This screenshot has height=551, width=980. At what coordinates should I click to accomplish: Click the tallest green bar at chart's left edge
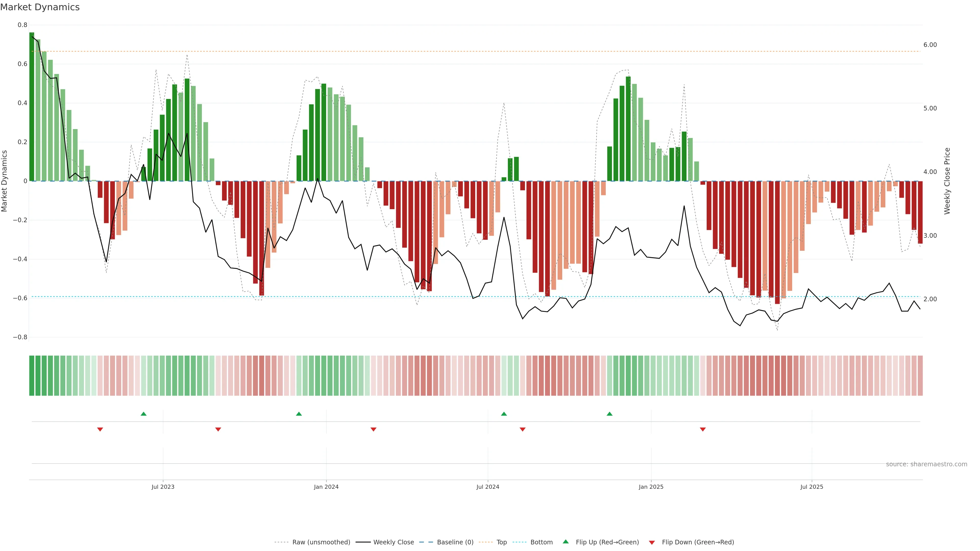point(32,106)
